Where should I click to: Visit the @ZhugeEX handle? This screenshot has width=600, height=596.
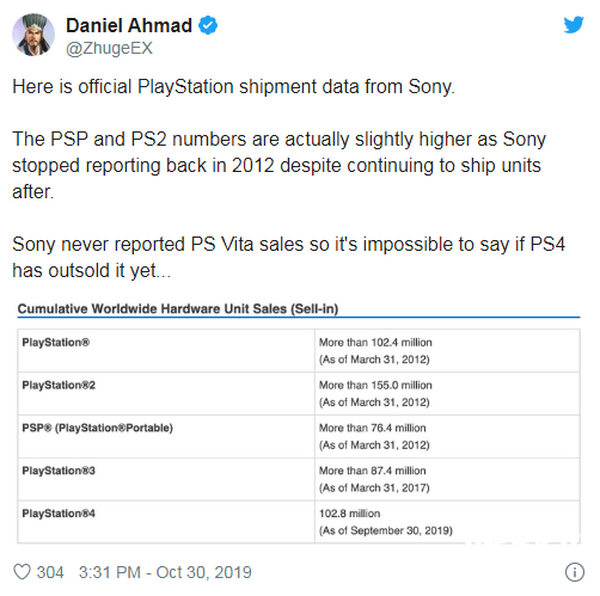(109, 49)
